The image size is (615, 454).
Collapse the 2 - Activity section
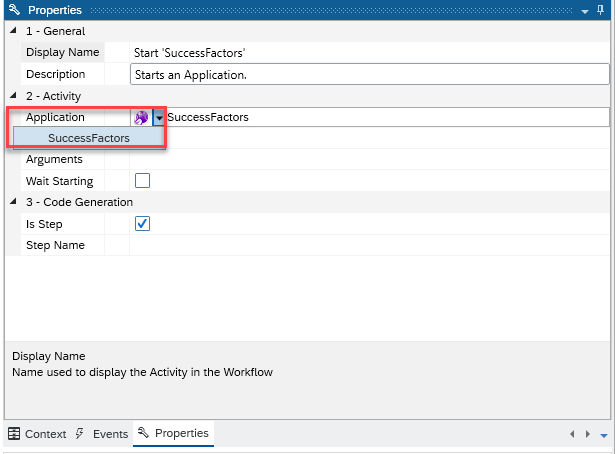pyautogui.click(x=13, y=95)
